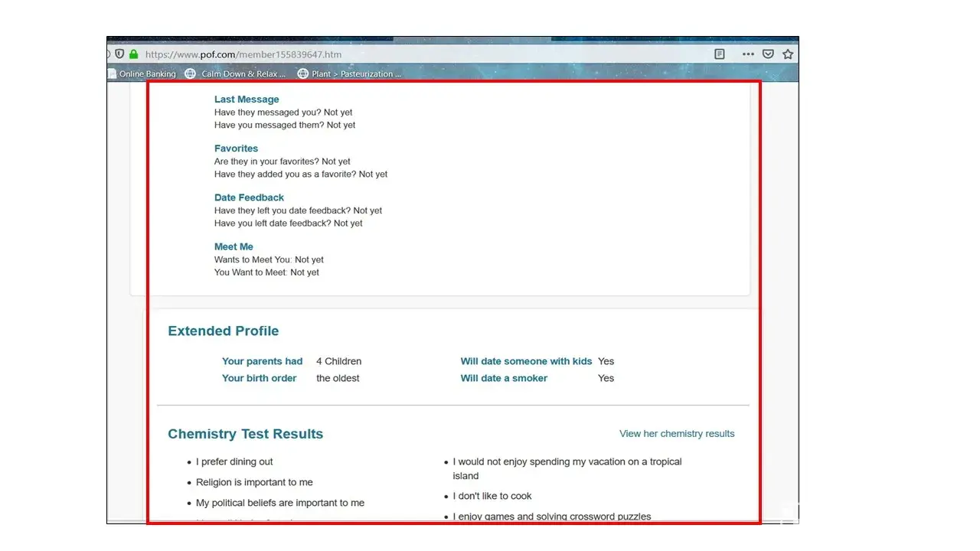Viewport: 980px width, 551px height.
Task: Click the Extended Profile section title
Action: tap(224, 331)
